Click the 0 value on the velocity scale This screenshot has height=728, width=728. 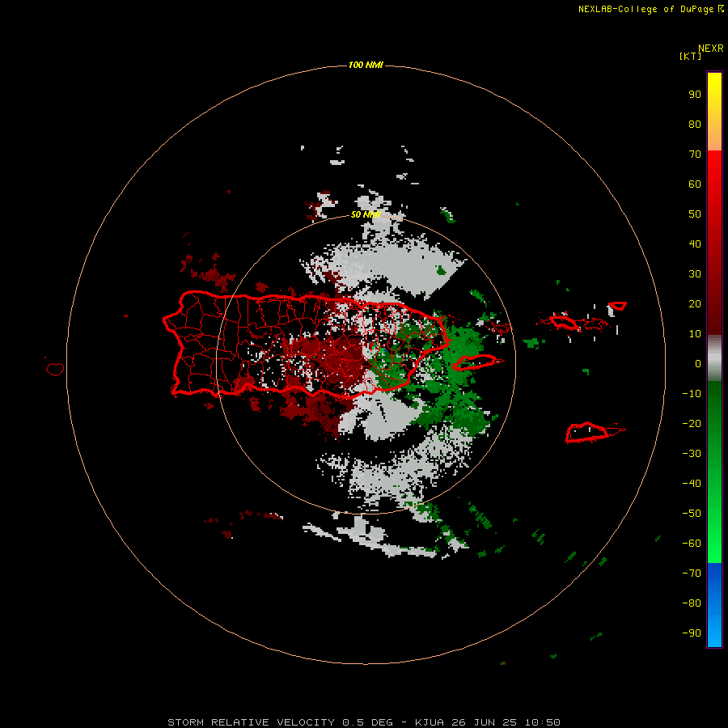click(x=698, y=364)
